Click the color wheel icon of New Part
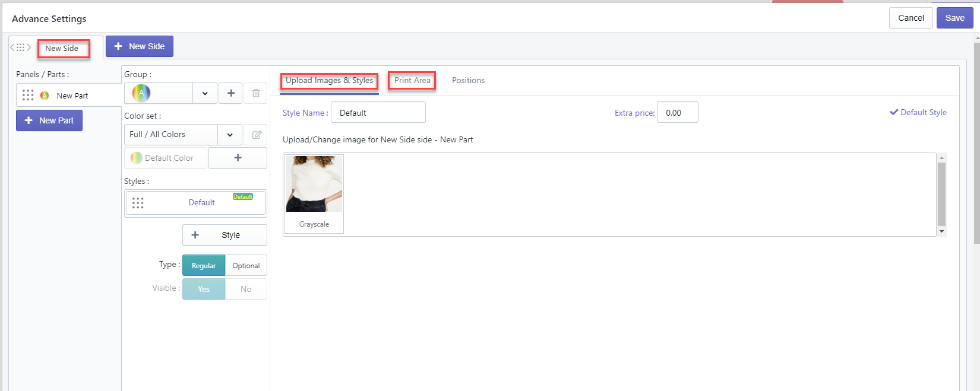This screenshot has width=980, height=391. pyautogui.click(x=45, y=96)
